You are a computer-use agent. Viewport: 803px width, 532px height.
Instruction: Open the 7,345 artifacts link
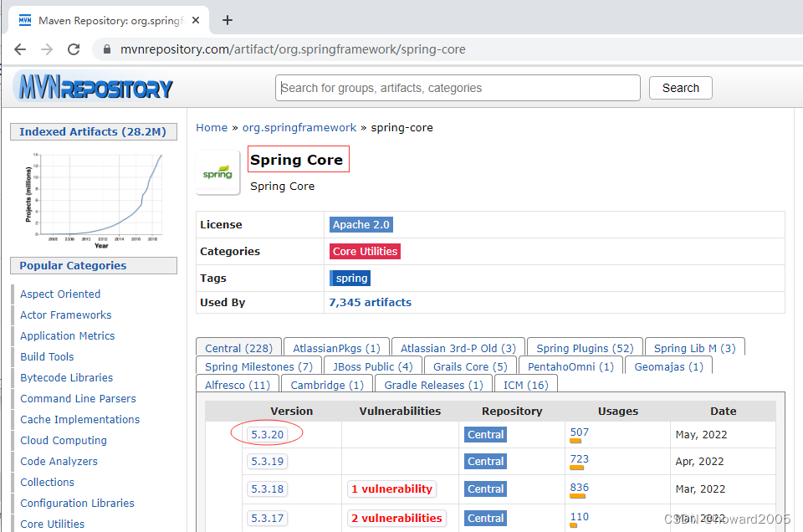(371, 303)
